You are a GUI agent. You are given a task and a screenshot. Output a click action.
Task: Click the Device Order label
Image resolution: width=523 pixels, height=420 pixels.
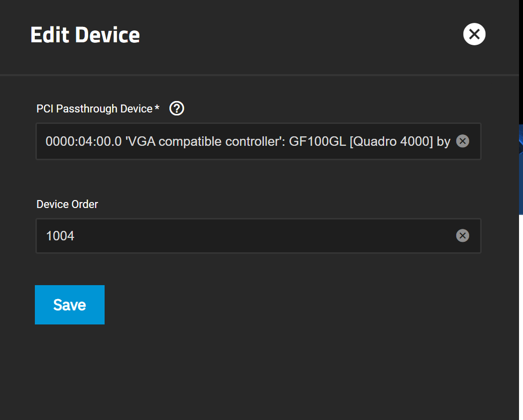point(67,204)
